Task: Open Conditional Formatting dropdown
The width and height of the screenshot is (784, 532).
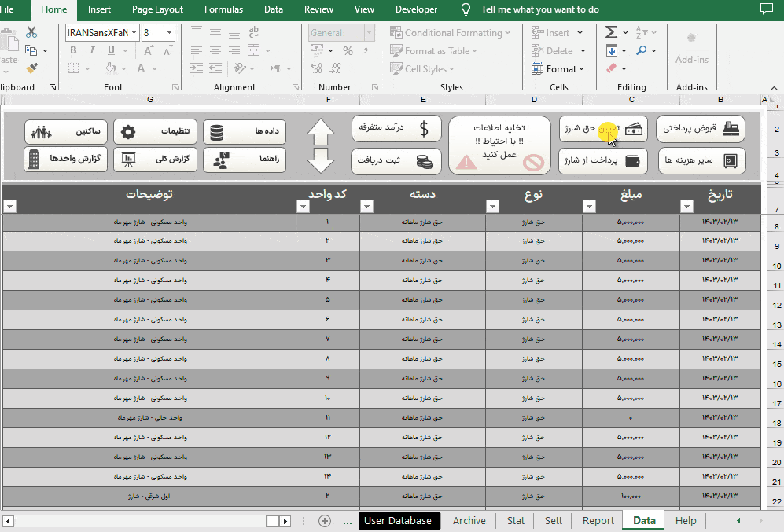Action: [450, 32]
